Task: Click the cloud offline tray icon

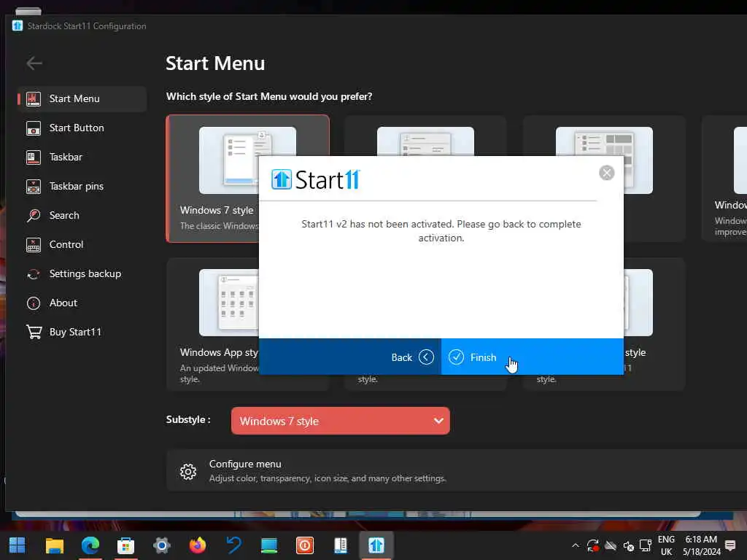Action: tap(611, 545)
